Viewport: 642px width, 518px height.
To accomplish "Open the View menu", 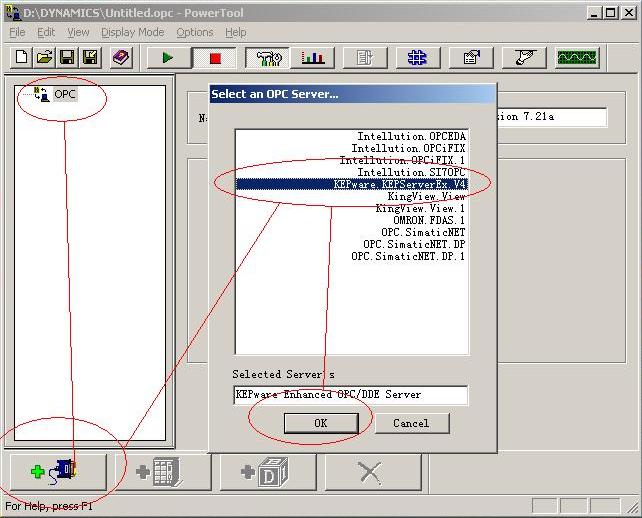I will (78, 32).
